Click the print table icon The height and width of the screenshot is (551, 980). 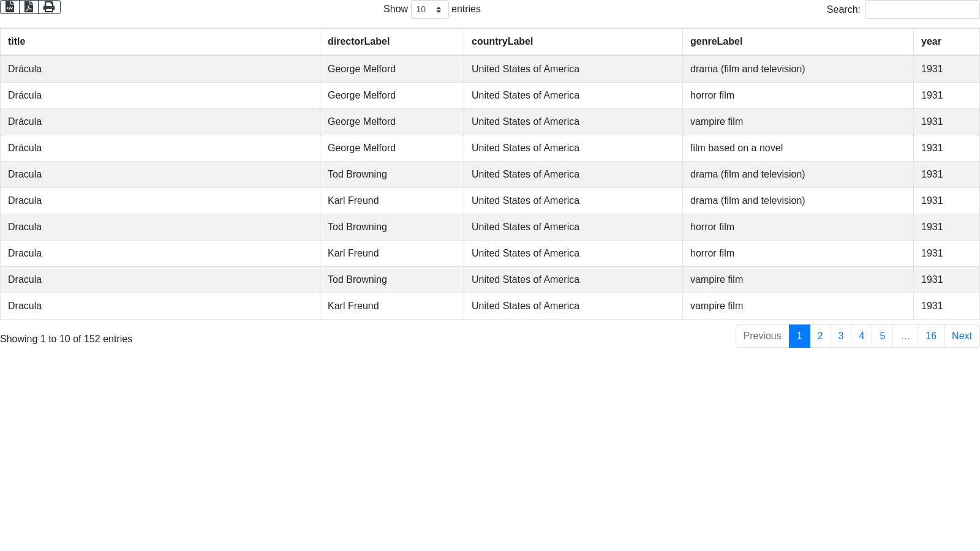pos(49,7)
